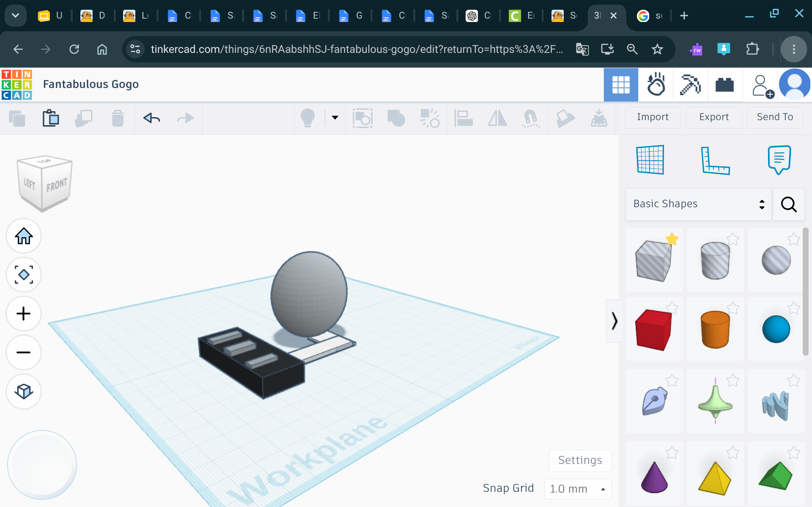The height and width of the screenshot is (507, 812).
Task: Open the user profile avatar
Action: coord(795,85)
